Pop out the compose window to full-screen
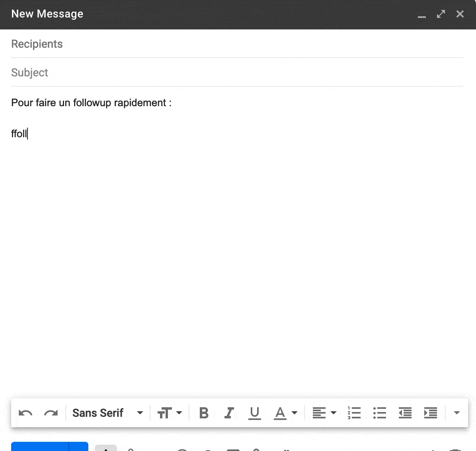Screen dimensions: 476x451 click(x=441, y=14)
